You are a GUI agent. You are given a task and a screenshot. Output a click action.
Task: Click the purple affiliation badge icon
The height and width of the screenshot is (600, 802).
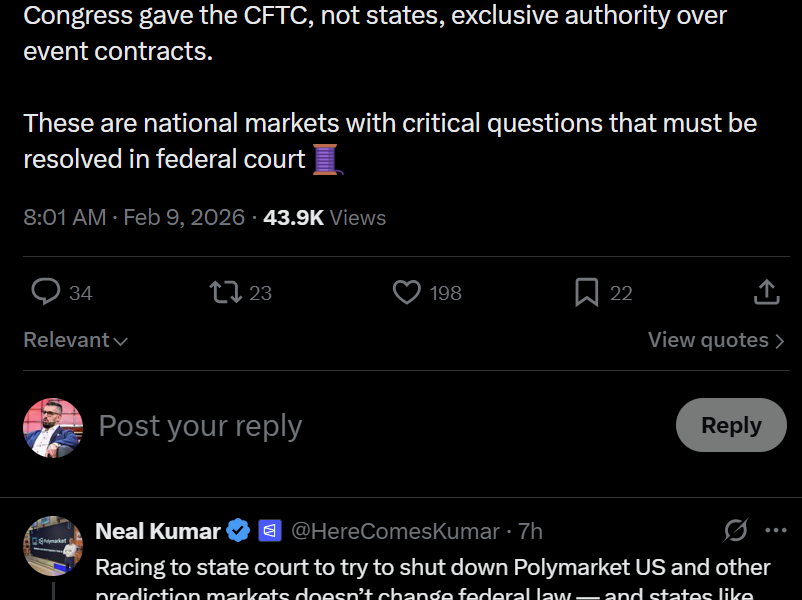click(x=270, y=531)
